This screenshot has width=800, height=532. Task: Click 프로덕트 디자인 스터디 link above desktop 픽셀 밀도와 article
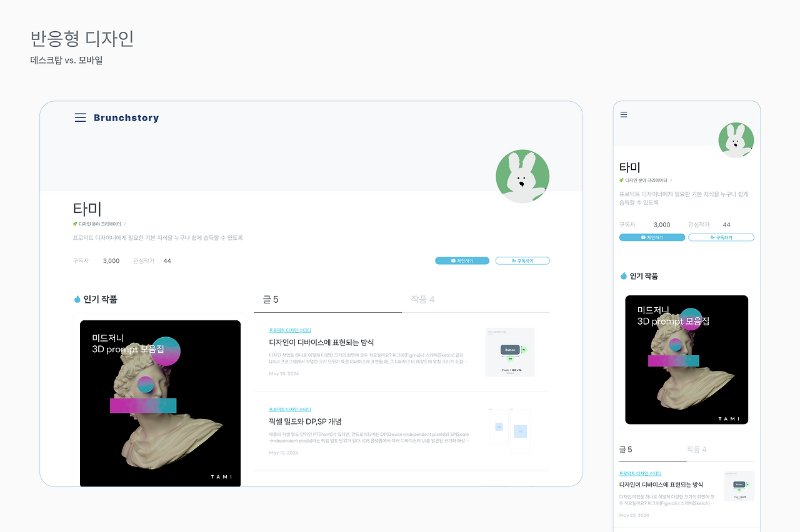[x=289, y=410]
